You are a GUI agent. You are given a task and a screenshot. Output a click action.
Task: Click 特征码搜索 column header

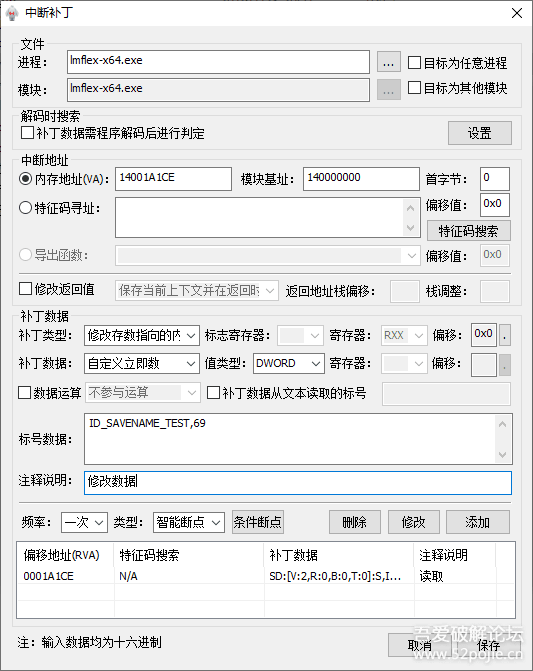pos(189,555)
